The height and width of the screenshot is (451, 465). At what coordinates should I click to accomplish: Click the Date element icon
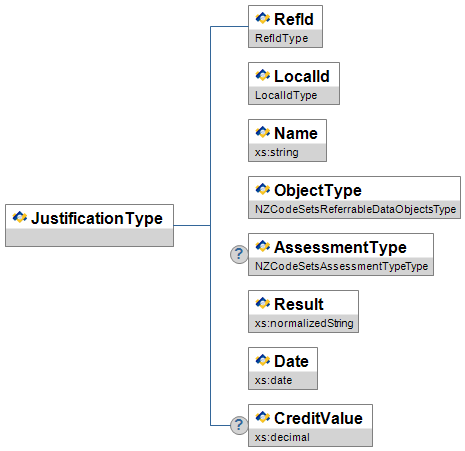point(263,360)
